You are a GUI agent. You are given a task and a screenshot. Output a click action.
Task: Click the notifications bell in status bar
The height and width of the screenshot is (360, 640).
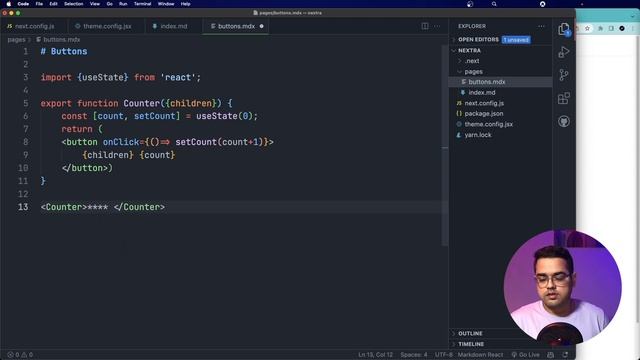565,355
